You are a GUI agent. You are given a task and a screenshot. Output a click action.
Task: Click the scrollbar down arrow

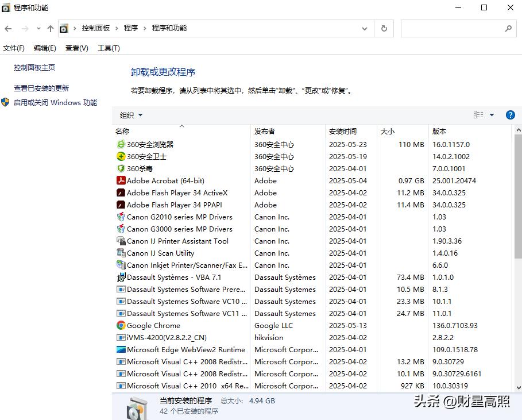pos(519,387)
